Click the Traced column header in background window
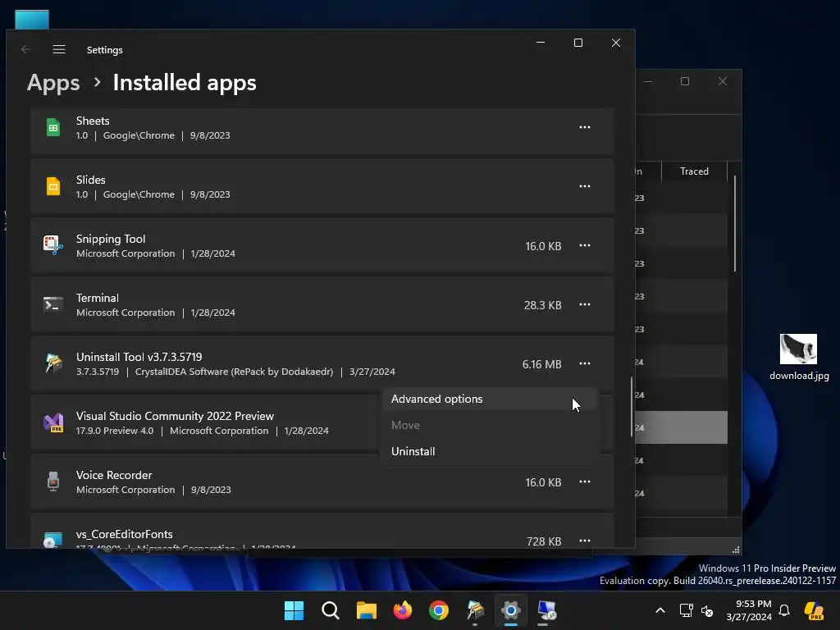This screenshot has width=840, height=630. (694, 171)
